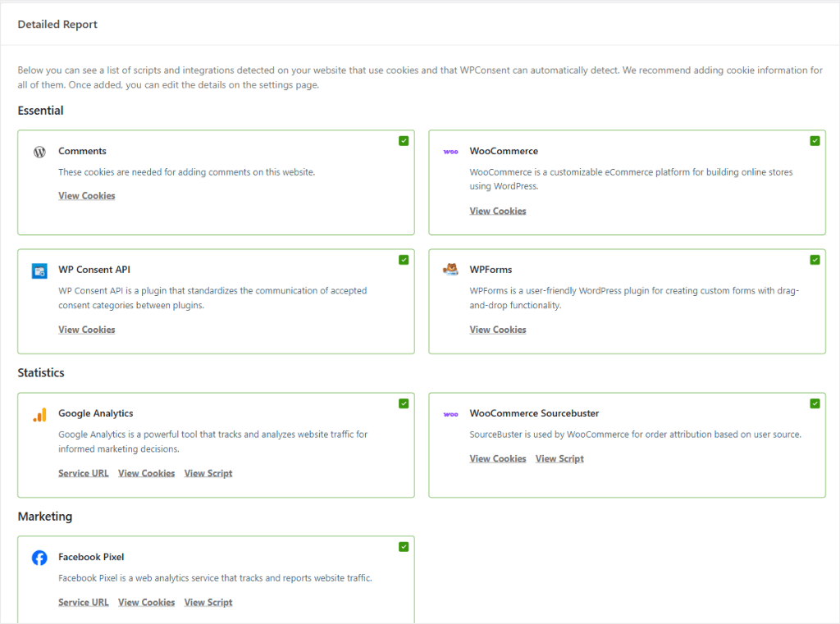
Task: Uncheck the WooCommerce card checkbox
Action: [x=815, y=141]
